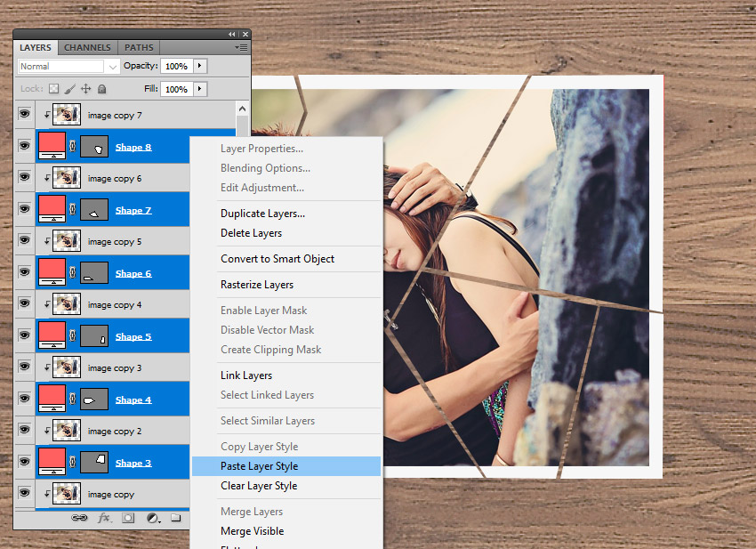
Task: Hide the Shape 8 layer
Action: pyautogui.click(x=24, y=145)
